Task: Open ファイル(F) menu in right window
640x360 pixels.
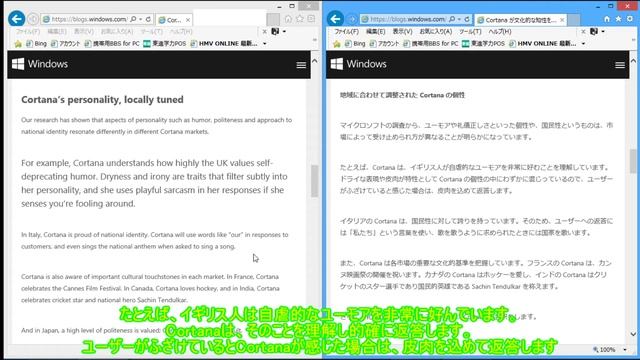Action: click(347, 31)
